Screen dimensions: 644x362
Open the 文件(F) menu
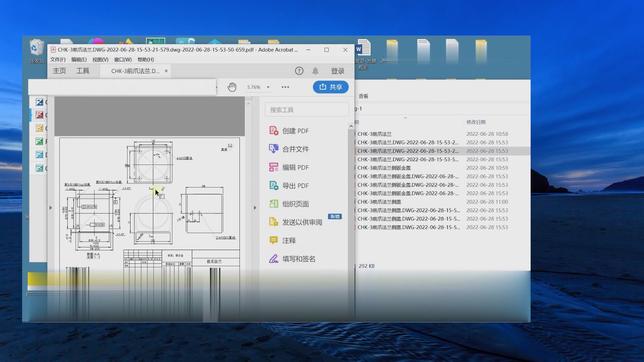click(58, 60)
